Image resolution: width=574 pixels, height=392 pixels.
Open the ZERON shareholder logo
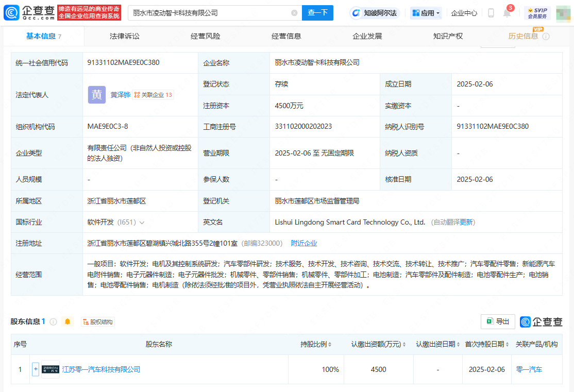[x=50, y=369]
